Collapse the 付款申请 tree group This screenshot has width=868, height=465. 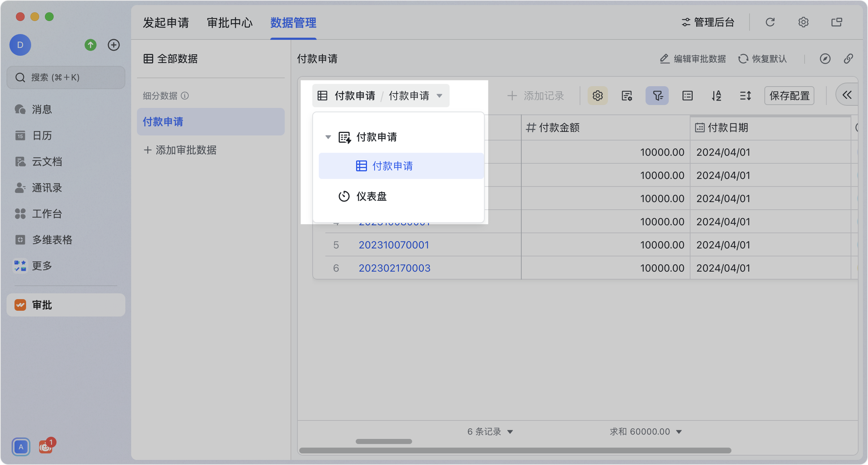(328, 137)
